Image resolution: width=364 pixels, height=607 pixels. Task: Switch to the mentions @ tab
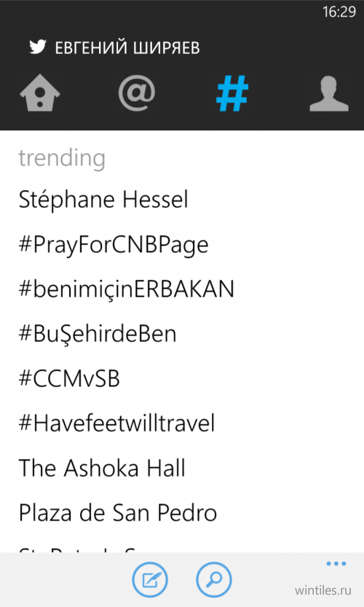137,93
